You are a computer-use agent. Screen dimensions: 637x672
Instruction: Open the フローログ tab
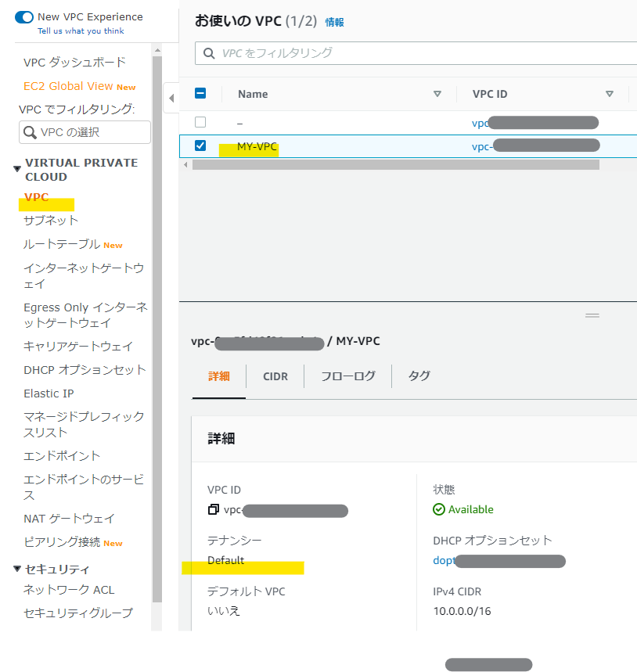tap(348, 376)
